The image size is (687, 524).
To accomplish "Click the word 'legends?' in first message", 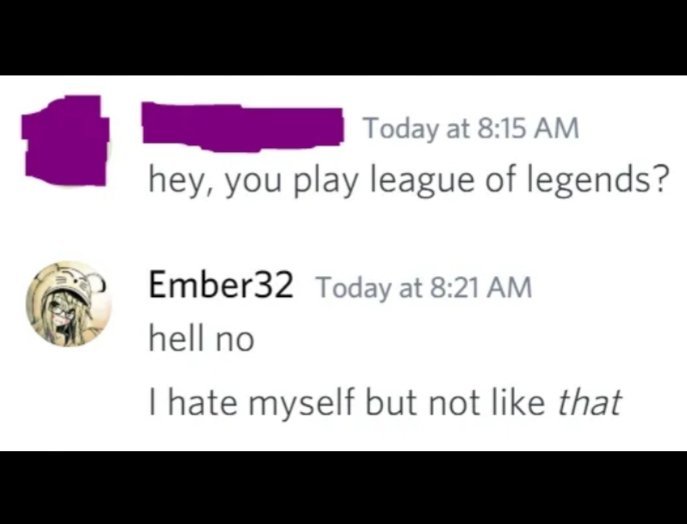I will [598, 181].
